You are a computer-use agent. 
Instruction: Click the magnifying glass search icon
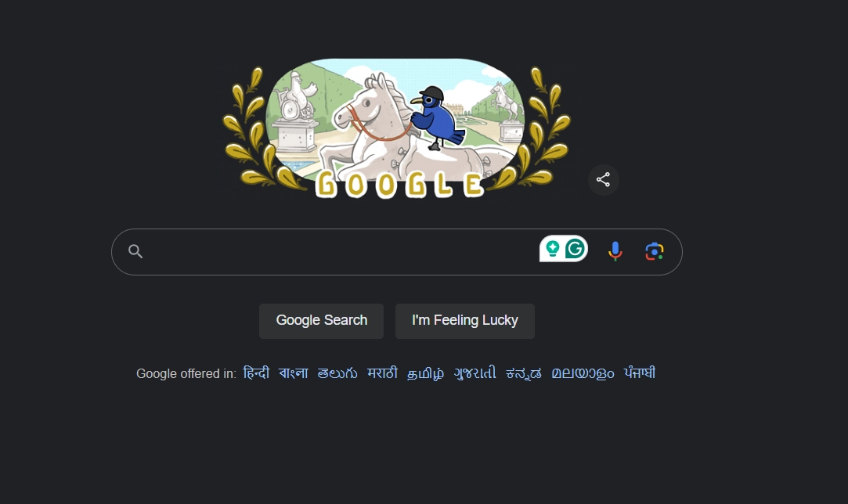(135, 251)
